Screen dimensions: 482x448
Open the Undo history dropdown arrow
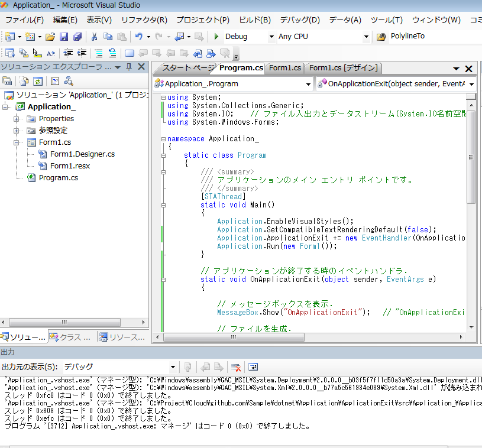(148, 37)
